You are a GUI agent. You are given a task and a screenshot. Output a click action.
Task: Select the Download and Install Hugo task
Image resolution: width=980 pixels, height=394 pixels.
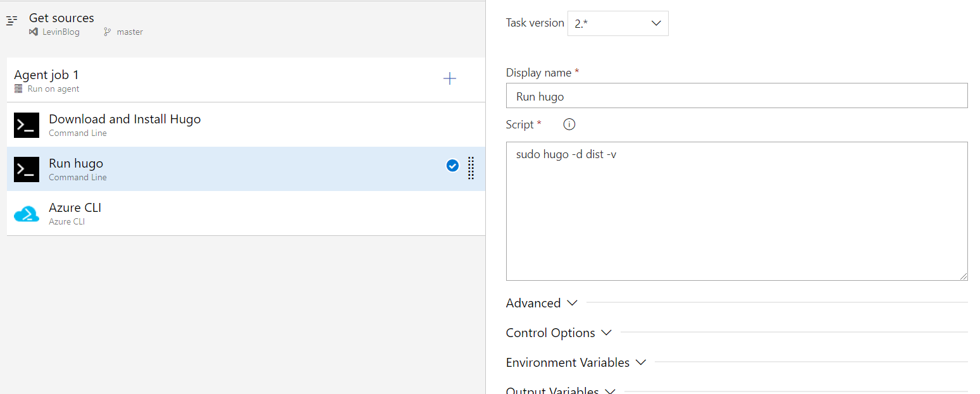click(245, 125)
